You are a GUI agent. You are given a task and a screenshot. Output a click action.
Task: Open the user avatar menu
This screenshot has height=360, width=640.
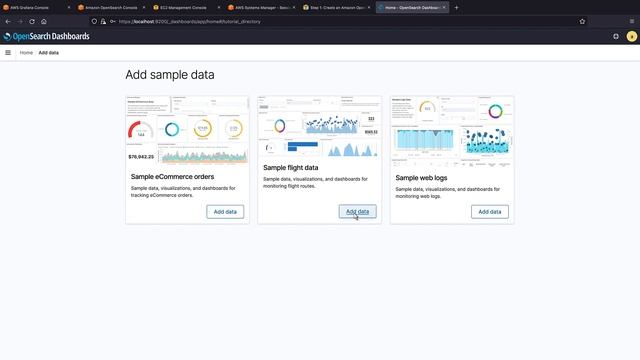631,36
